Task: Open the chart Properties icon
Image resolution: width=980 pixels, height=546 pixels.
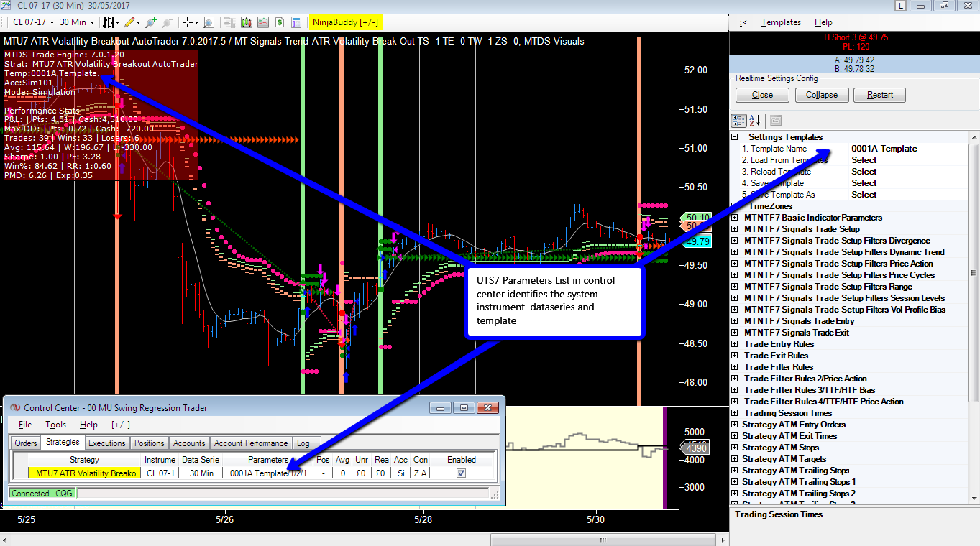Action: (x=296, y=22)
